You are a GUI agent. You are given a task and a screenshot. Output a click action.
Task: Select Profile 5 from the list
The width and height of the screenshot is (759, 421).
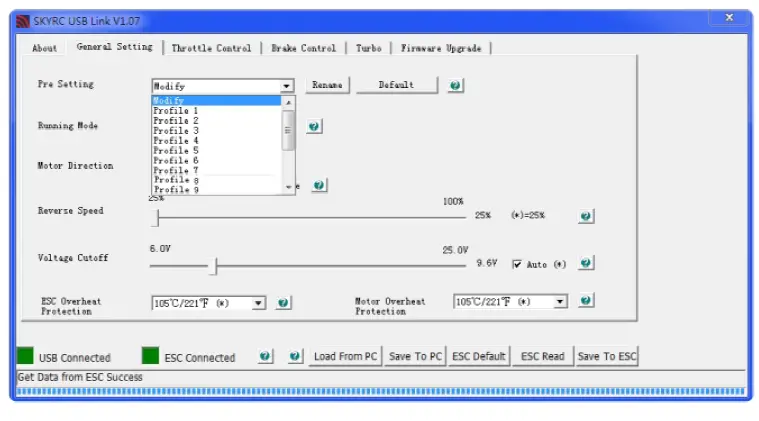[216, 150]
